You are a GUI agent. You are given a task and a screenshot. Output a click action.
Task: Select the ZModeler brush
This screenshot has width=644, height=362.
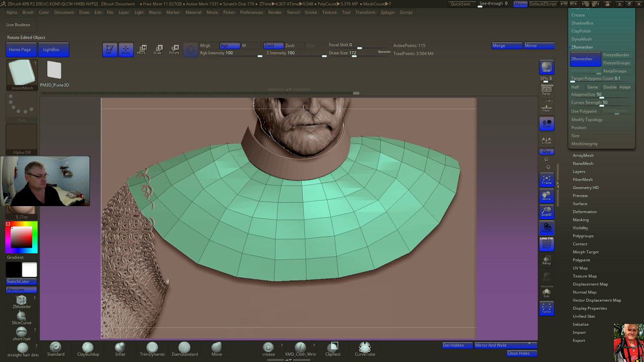(x=21, y=301)
